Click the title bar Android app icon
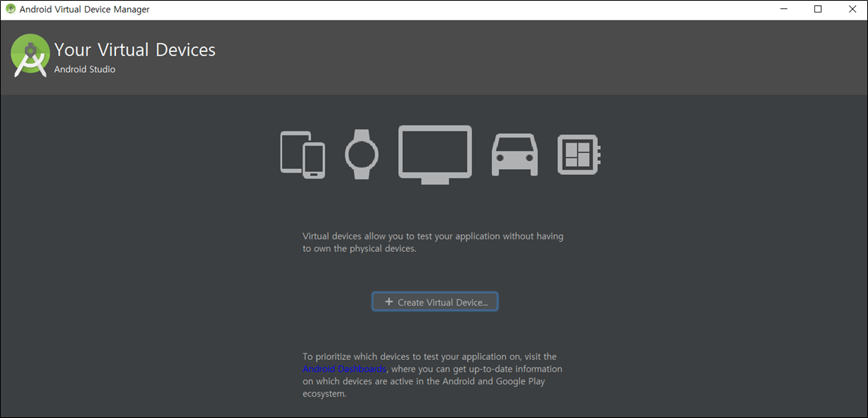The height and width of the screenshot is (418, 868). click(10, 10)
